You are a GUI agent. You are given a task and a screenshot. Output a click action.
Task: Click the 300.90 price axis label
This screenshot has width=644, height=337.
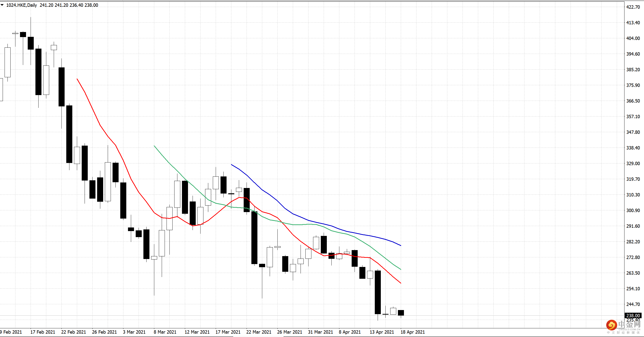pos(633,210)
